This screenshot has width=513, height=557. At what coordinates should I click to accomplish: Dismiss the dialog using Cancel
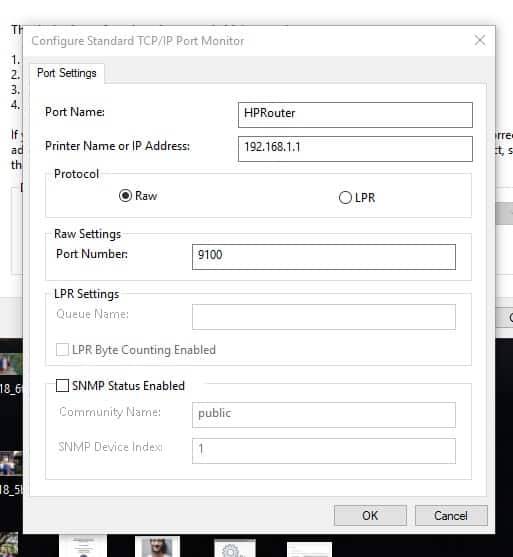(x=451, y=515)
